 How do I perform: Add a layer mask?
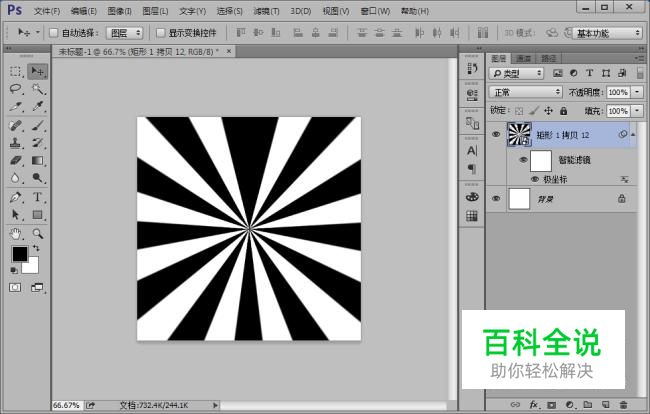tap(551, 404)
